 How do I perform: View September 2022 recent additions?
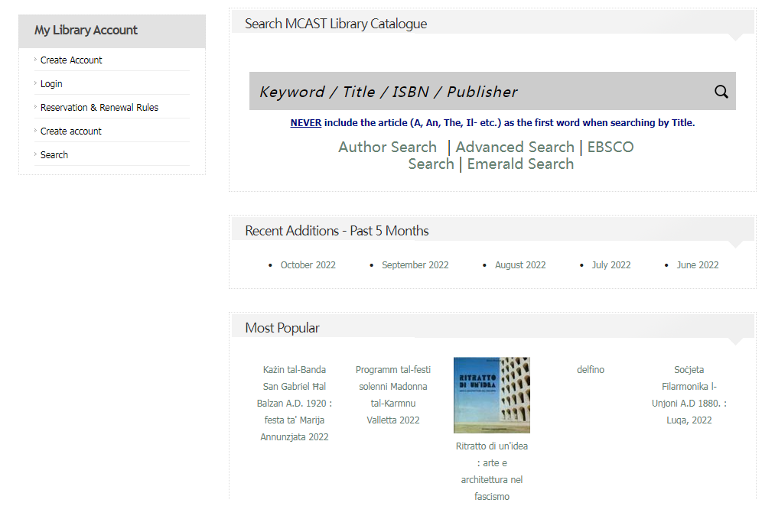click(x=415, y=264)
